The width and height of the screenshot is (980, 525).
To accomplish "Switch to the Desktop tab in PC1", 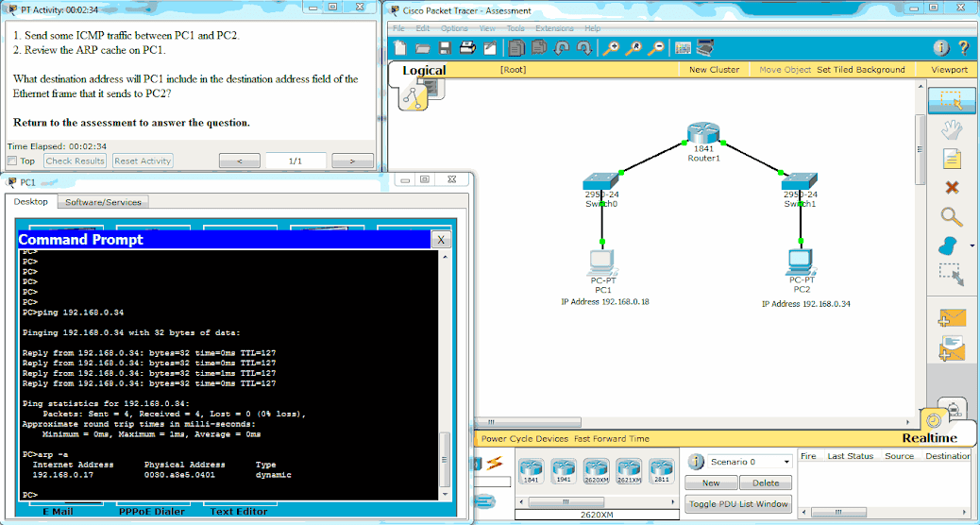I will pyautogui.click(x=30, y=201).
